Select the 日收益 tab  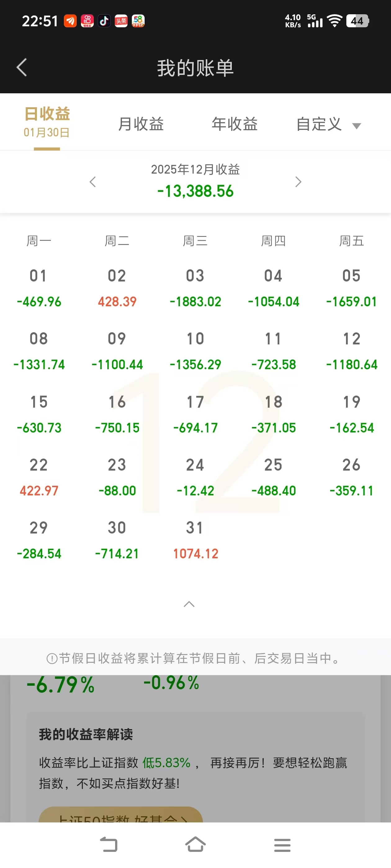click(47, 122)
